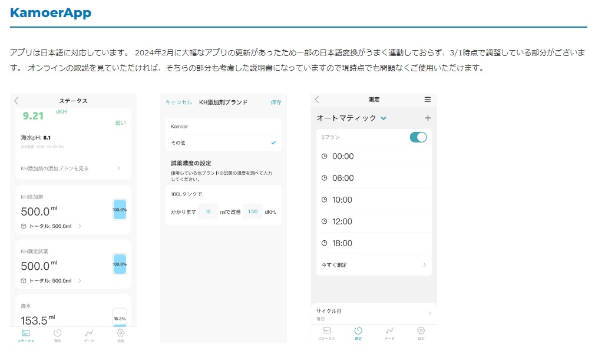Select the その他 brand option
The width and height of the screenshot is (595, 364).
[x=223, y=143]
